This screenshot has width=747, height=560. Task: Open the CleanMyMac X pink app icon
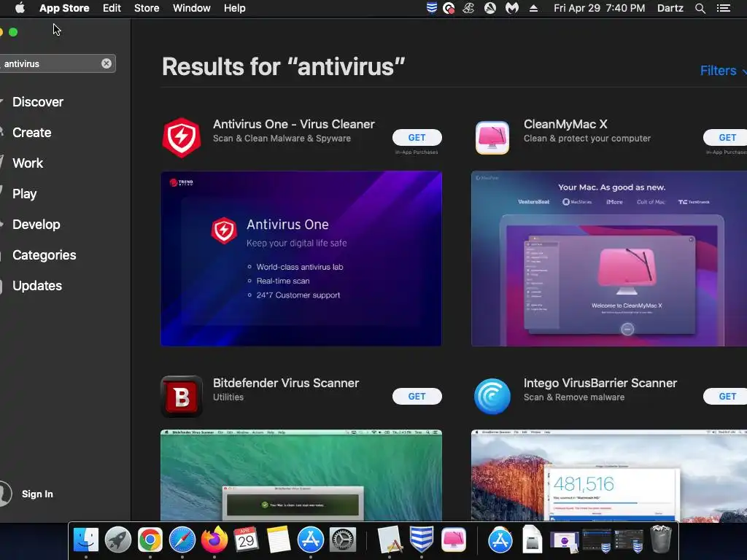[492, 138]
